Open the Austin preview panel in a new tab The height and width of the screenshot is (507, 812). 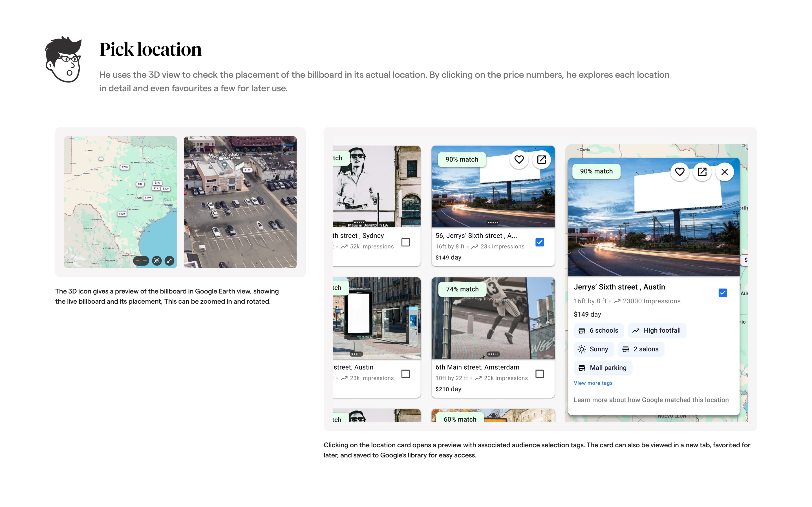(x=702, y=172)
